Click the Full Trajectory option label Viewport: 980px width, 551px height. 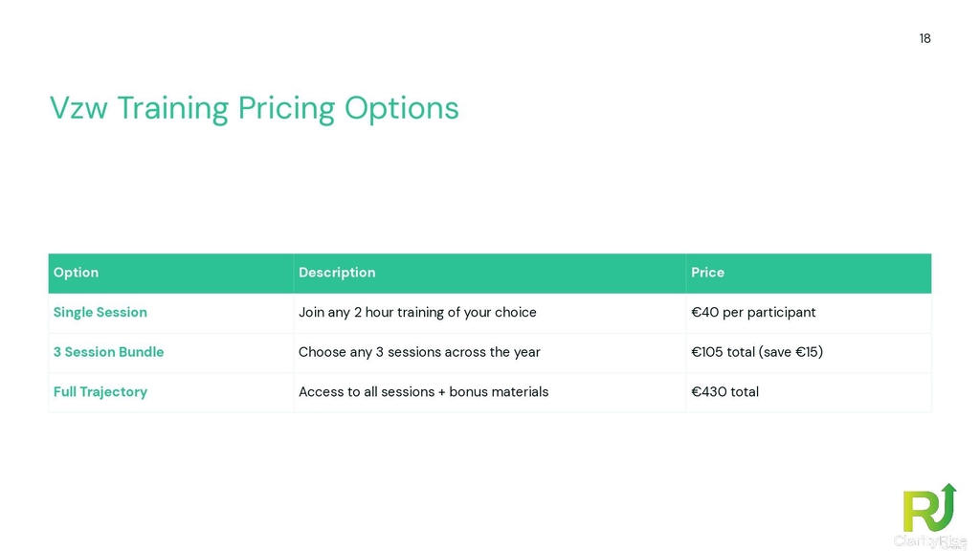tap(100, 392)
